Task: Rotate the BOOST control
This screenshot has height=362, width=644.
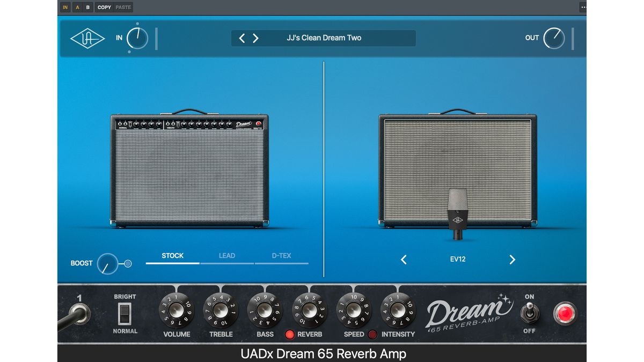Action: coord(108,263)
